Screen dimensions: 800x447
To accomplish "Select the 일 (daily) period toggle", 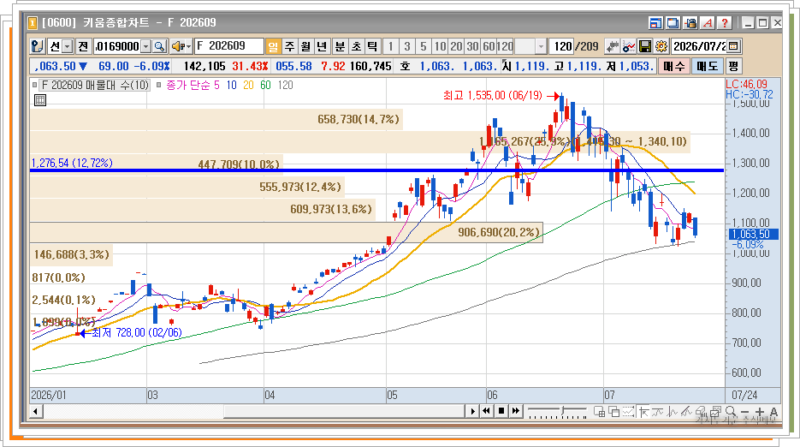I will [x=273, y=46].
